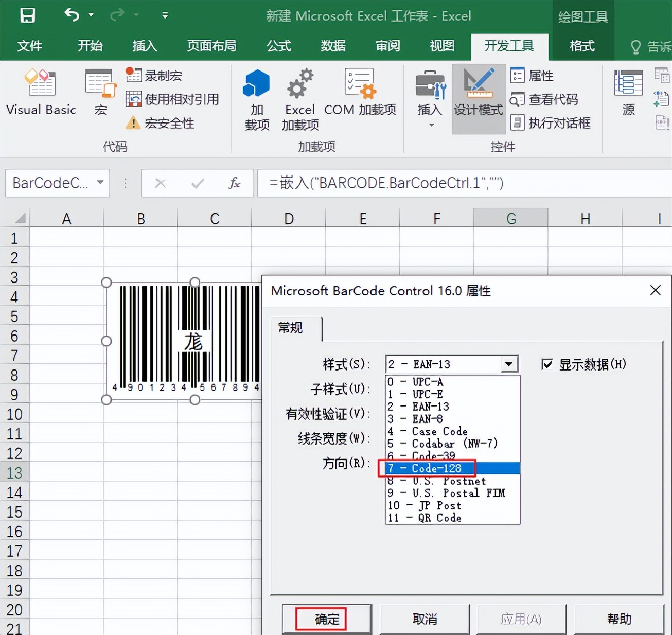Click the Insert Function fx button
The height and width of the screenshot is (635, 672).
[x=234, y=183]
